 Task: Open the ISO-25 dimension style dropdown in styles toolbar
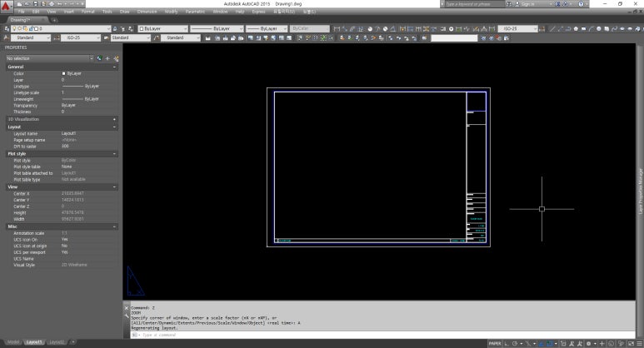pyautogui.click(x=81, y=37)
